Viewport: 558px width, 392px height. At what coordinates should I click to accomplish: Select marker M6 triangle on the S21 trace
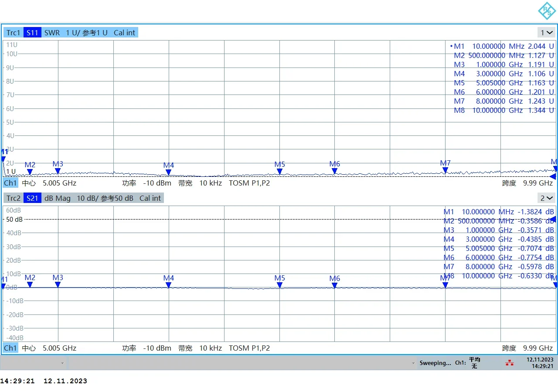tap(334, 286)
